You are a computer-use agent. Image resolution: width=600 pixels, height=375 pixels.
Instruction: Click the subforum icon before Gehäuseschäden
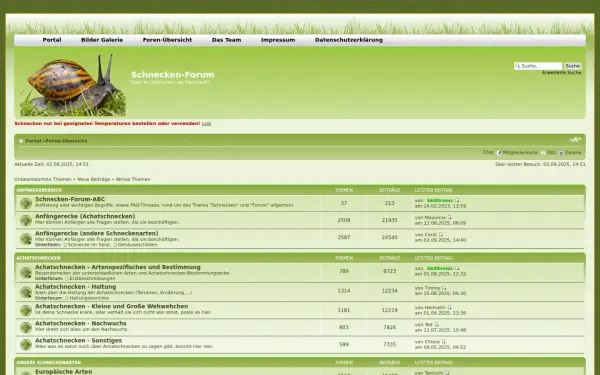click(115, 245)
